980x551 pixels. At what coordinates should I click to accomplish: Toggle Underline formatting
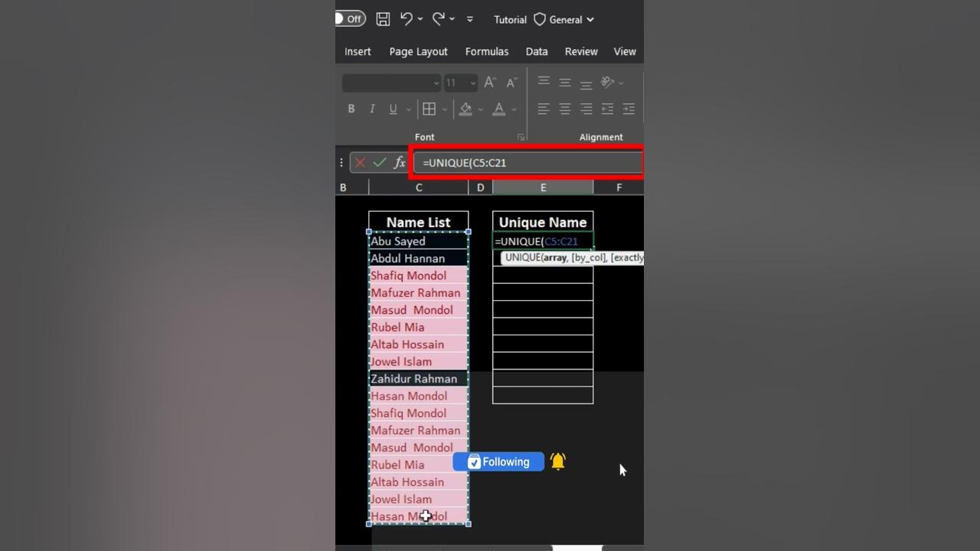pos(393,109)
